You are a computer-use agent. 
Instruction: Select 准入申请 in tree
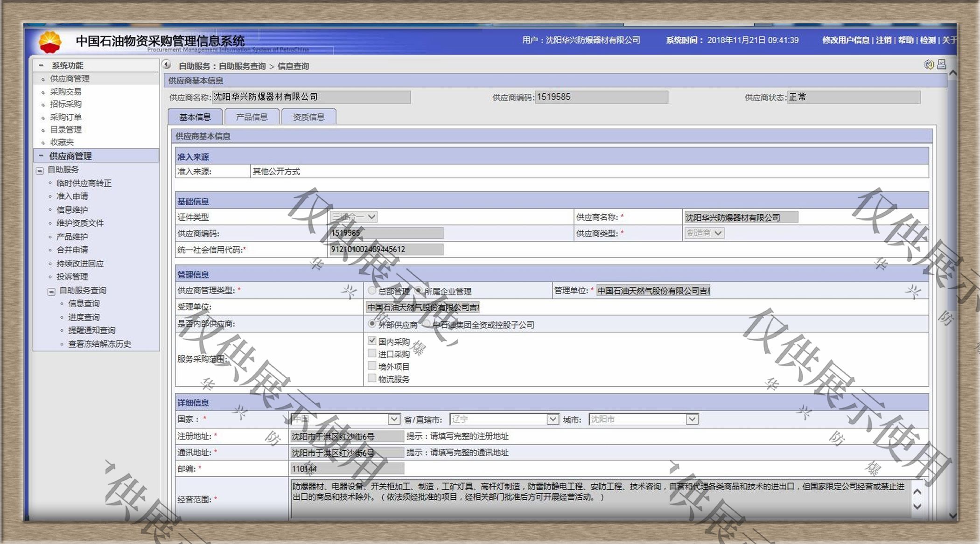click(72, 196)
